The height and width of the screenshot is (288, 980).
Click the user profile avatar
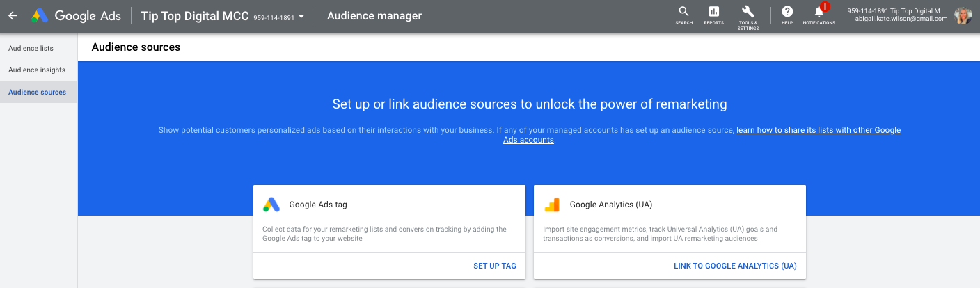(963, 15)
